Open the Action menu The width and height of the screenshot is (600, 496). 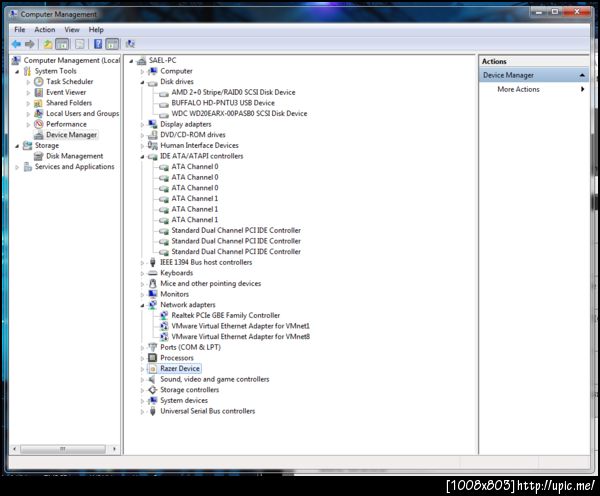pos(45,29)
